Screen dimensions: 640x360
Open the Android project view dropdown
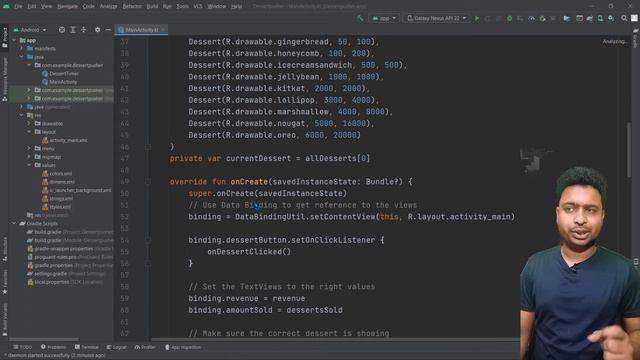[x=30, y=30]
